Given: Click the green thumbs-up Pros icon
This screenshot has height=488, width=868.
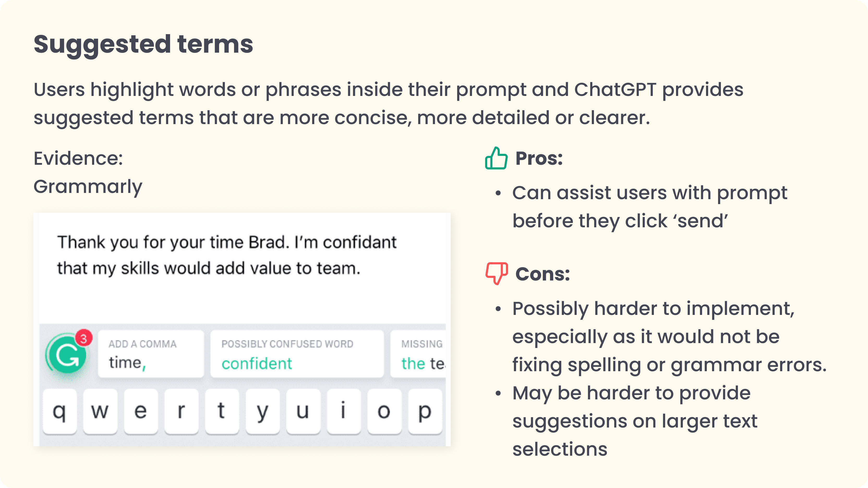Looking at the screenshot, I should [496, 158].
